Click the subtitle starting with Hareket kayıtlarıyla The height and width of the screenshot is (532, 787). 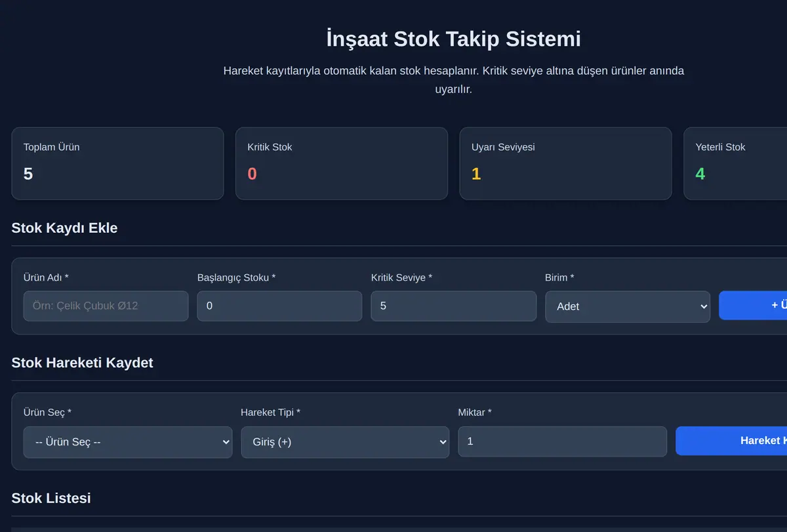(x=454, y=80)
